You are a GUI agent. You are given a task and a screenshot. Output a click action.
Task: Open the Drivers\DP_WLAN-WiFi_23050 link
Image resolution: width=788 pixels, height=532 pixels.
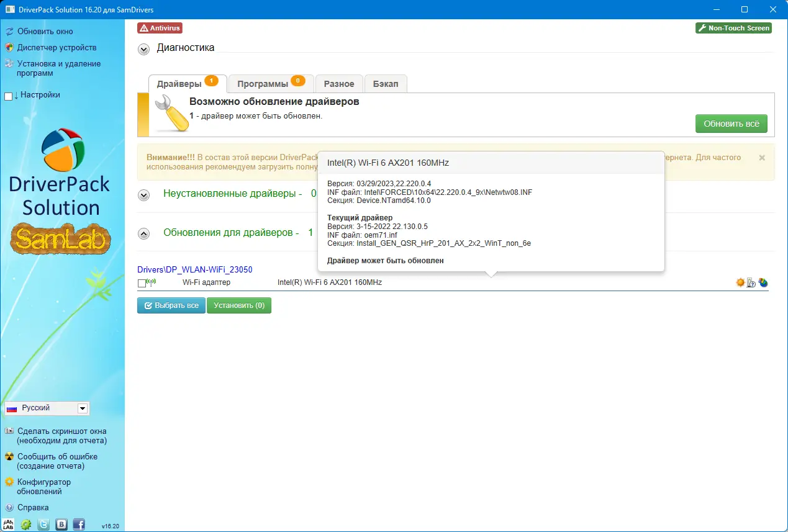[x=195, y=269]
